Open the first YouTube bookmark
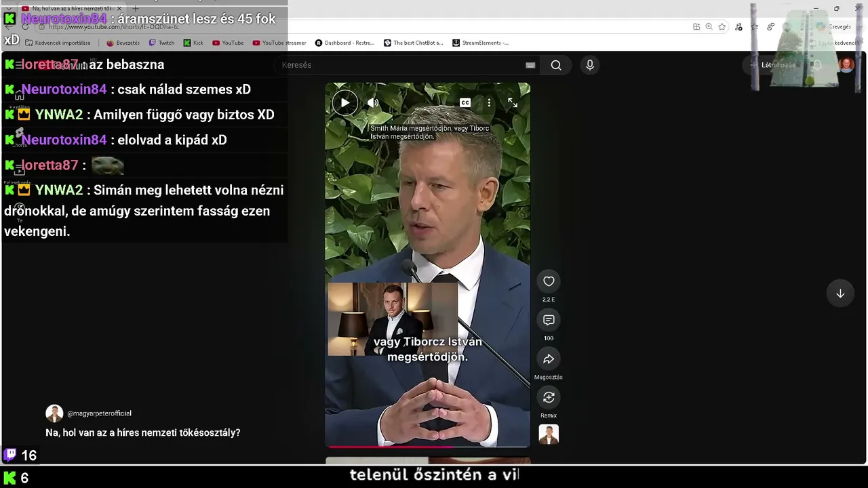 click(228, 43)
